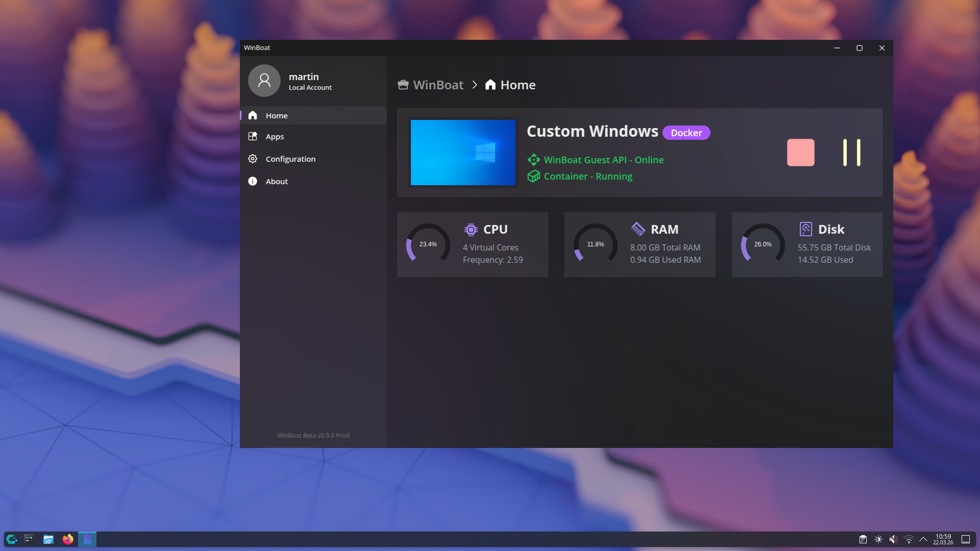Toggle the muted volume tray icon

coord(893,539)
